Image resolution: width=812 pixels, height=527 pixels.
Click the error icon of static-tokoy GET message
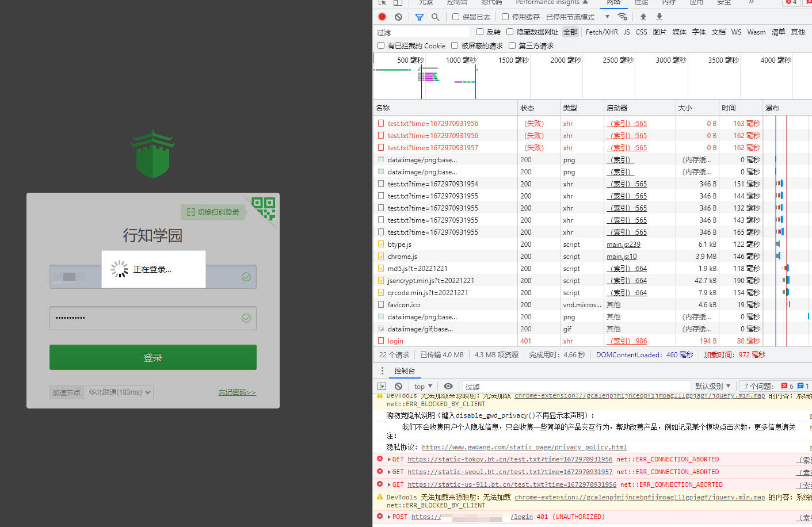[x=380, y=459]
